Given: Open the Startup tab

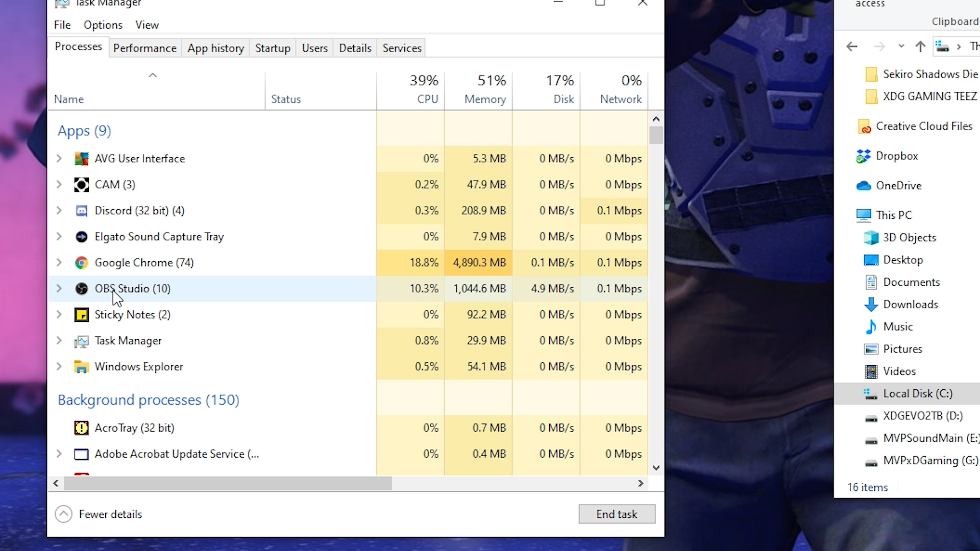Looking at the screenshot, I should pos(273,48).
